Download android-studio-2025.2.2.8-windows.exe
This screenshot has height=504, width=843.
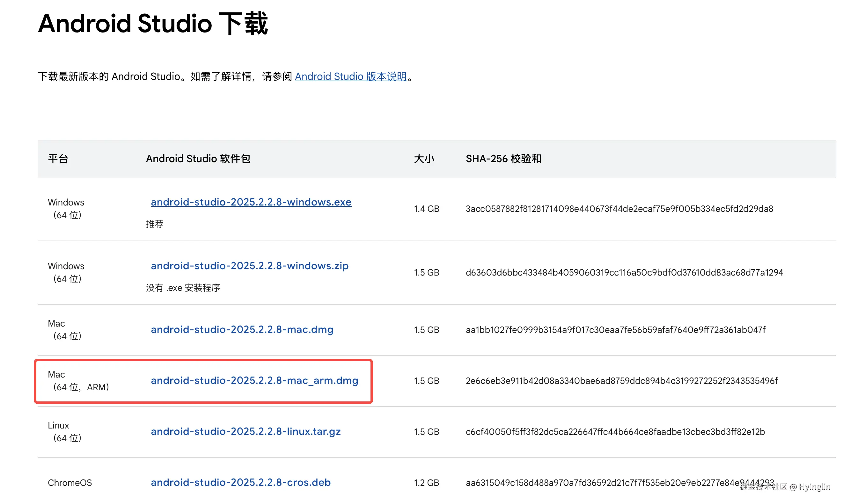click(251, 202)
